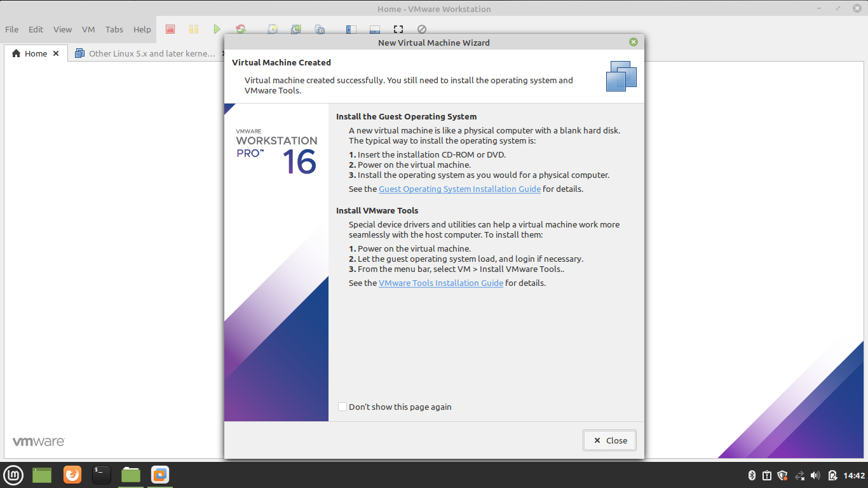The height and width of the screenshot is (488, 868).
Task: Open the Snapshot Manager icon
Action: [x=320, y=29]
